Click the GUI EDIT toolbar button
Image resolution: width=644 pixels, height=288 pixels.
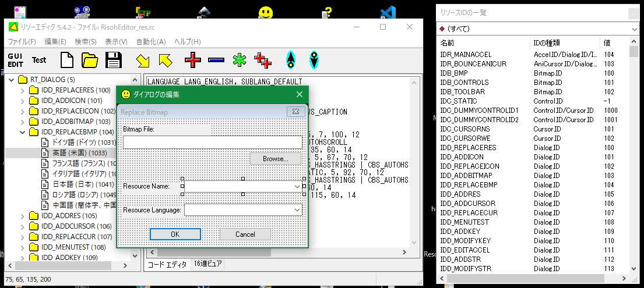point(15,60)
